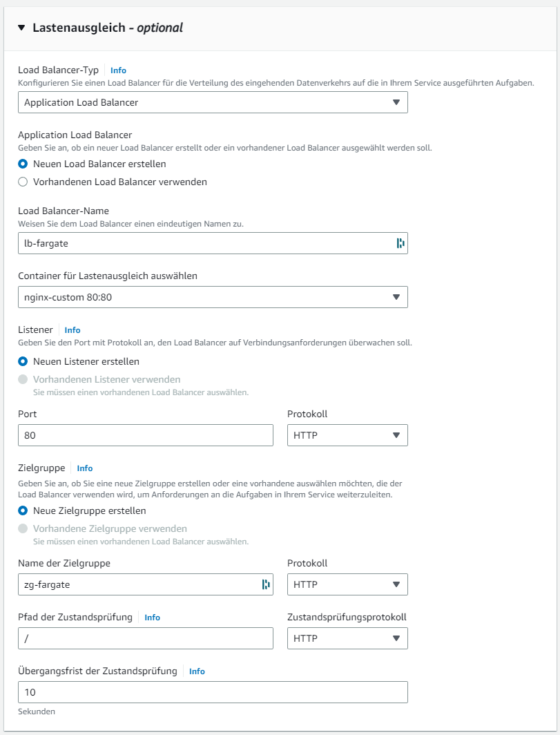Open the Info link next to Zielgruppe
Viewport: 560px width, 735px height.
click(x=84, y=468)
